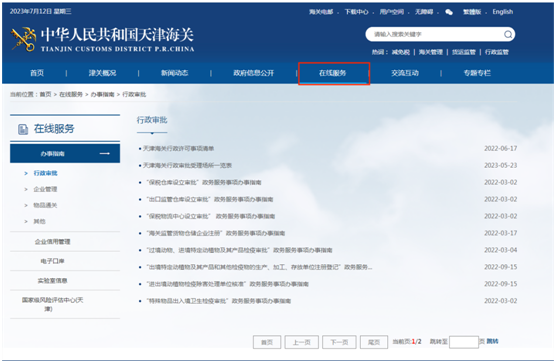Open the 海关电邮 top link
This screenshot has width=556, height=363.
click(x=321, y=12)
